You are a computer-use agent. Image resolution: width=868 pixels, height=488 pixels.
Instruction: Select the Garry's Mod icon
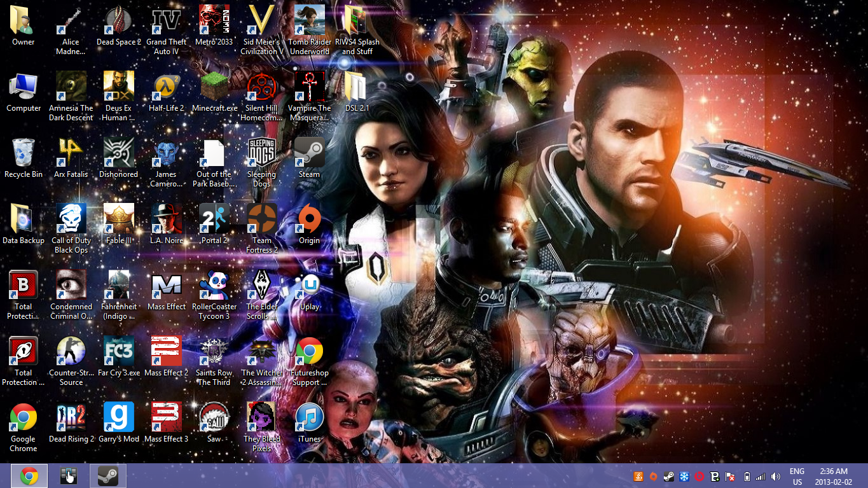click(x=119, y=424)
